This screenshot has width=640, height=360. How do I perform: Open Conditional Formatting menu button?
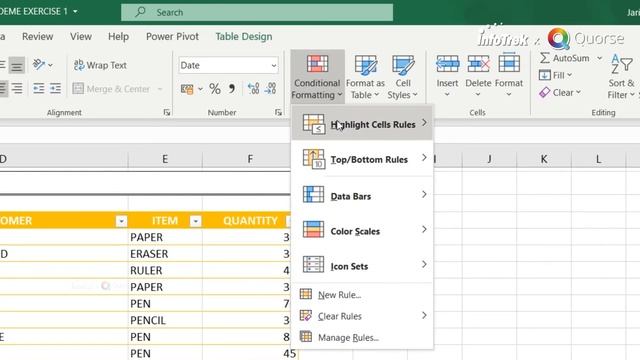coord(317,77)
